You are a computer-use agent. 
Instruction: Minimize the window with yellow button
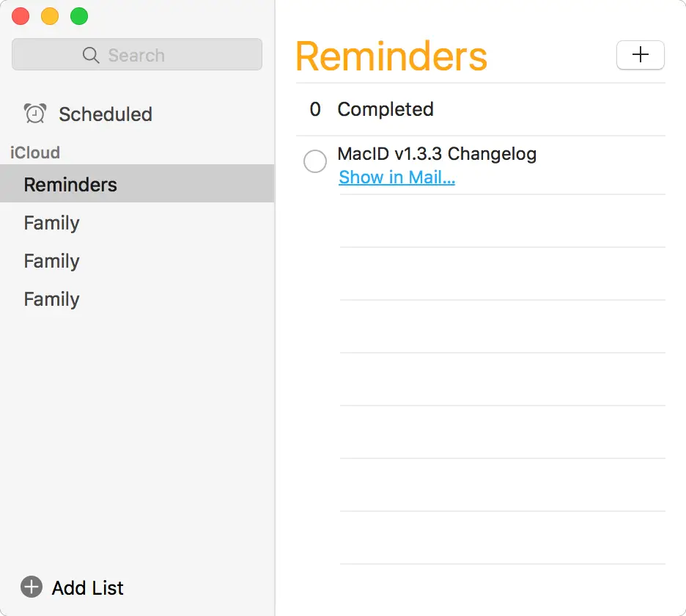(x=50, y=16)
